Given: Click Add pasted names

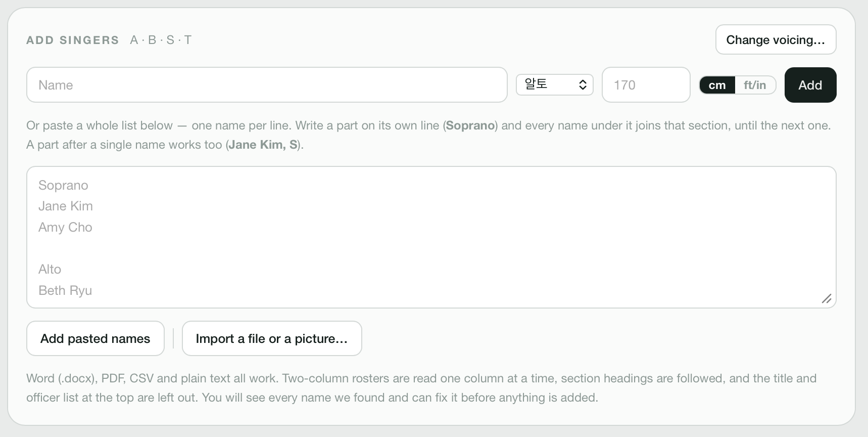Looking at the screenshot, I should click(95, 338).
